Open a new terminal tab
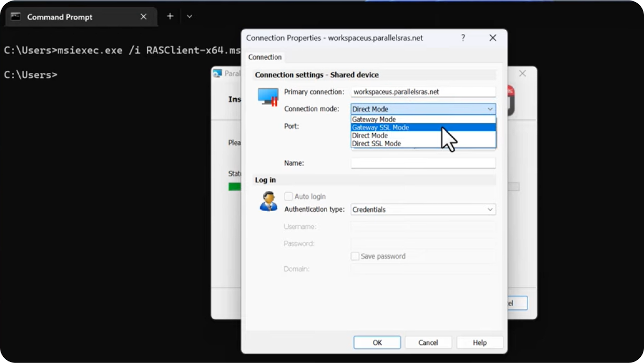The height and width of the screenshot is (363, 644). 170,17
